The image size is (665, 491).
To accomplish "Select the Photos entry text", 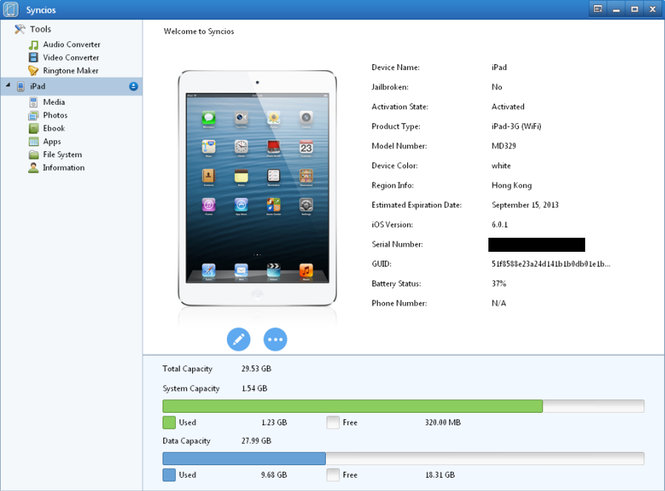I will pos(55,115).
